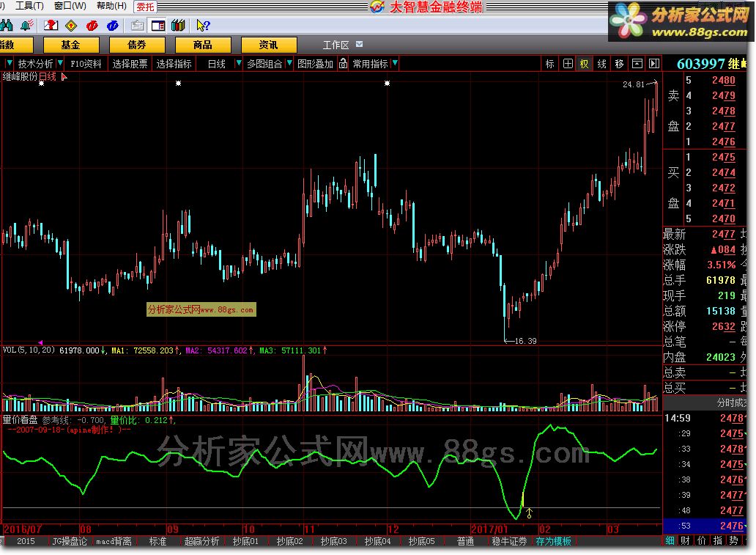Click the hide side panel play icon
The image size is (756, 555).
(653, 64)
